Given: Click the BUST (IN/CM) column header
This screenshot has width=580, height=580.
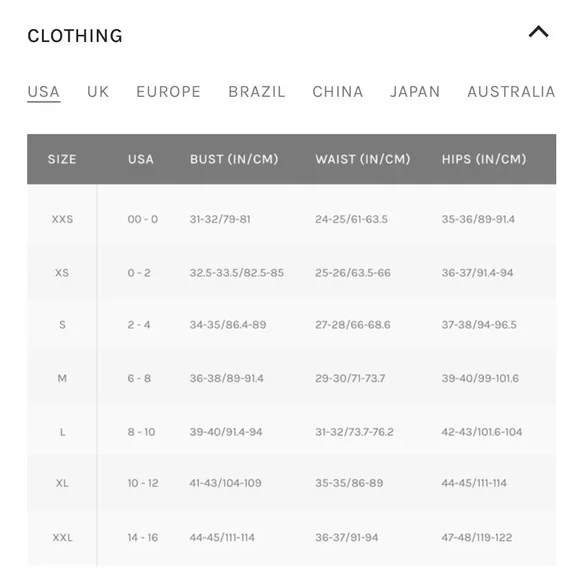Looking at the screenshot, I should [234, 159].
